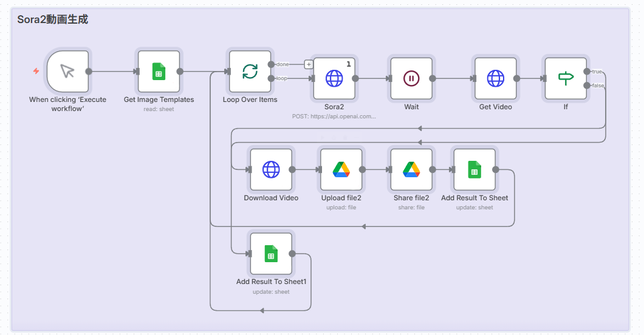The height and width of the screenshot is (335, 644).
Task: Click the Loop Over Items loop output connector
Action: [x=271, y=78]
